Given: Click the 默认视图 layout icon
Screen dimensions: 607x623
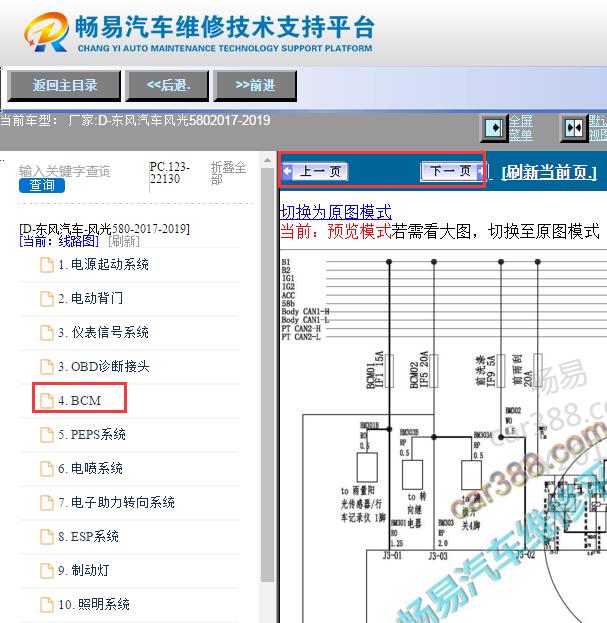Looking at the screenshot, I should (x=574, y=128).
